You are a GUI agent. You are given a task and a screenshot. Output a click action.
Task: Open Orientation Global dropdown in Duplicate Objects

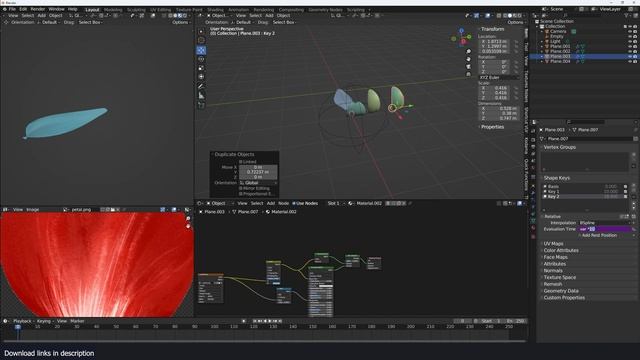point(258,183)
